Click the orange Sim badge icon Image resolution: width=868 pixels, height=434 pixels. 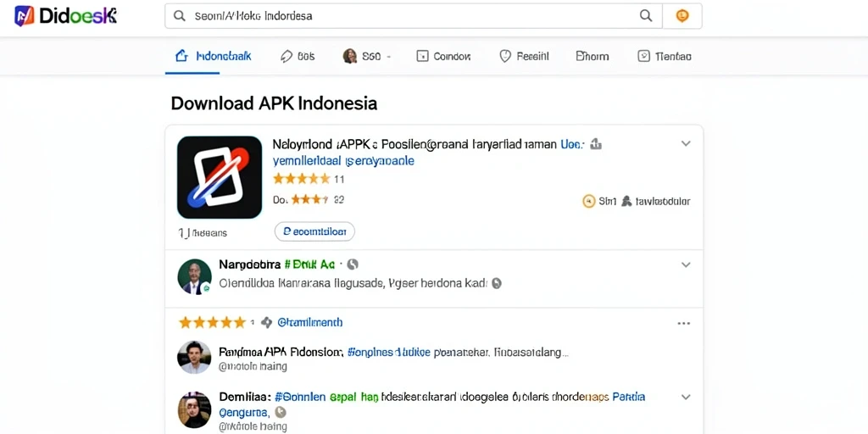589,202
